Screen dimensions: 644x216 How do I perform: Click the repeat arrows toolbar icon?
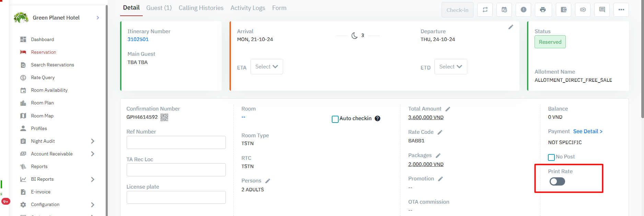(485, 10)
